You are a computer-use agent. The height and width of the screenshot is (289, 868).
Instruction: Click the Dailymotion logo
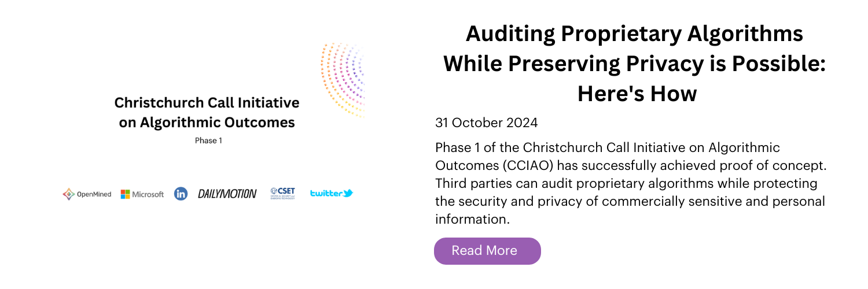coord(227,194)
